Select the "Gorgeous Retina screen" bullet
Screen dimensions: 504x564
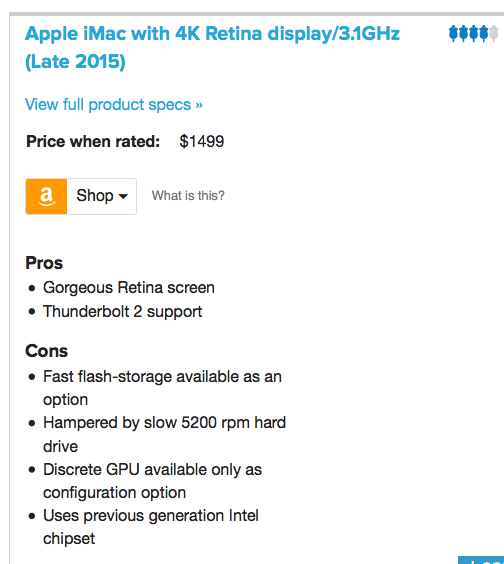point(129,288)
